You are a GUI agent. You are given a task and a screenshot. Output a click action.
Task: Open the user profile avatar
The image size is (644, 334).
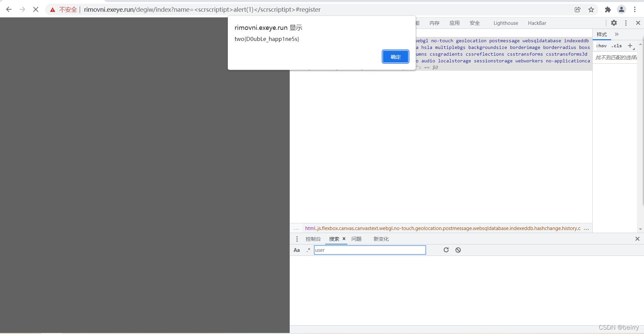pos(622,9)
